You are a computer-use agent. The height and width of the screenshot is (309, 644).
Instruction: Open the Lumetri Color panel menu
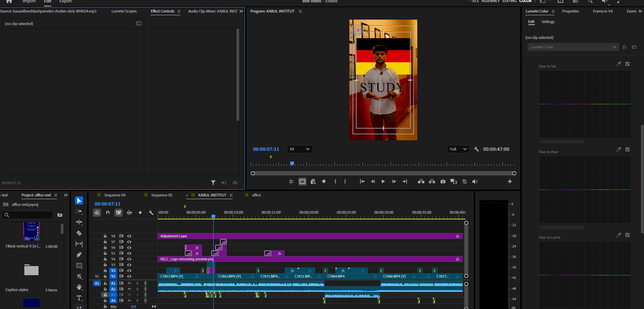(553, 11)
